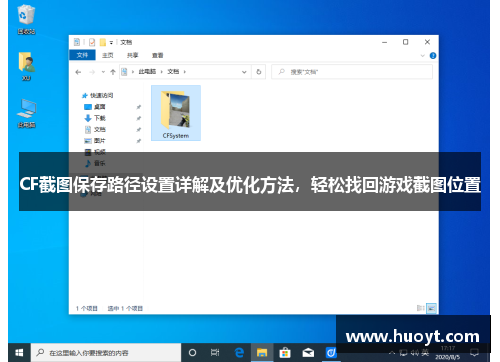Click in the Documents search box
The height and width of the screenshot is (362, 500).
[352, 72]
